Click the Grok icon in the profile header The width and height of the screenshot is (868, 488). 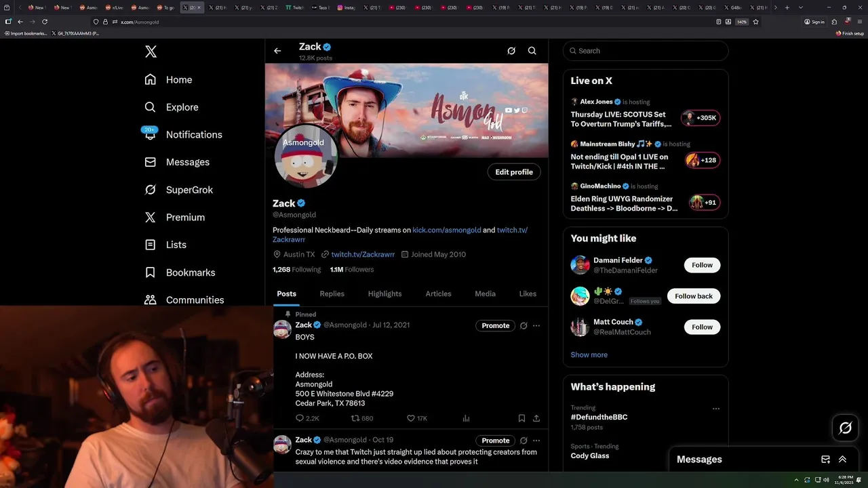tap(511, 51)
